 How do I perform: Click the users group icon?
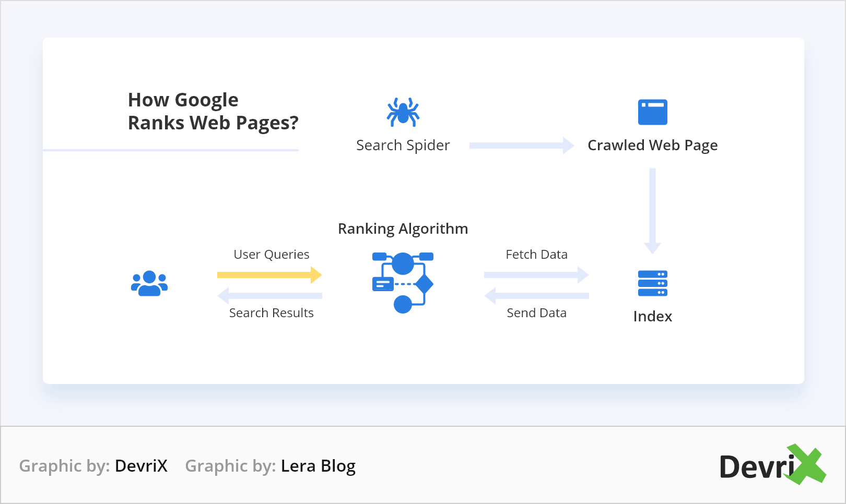[x=149, y=283]
